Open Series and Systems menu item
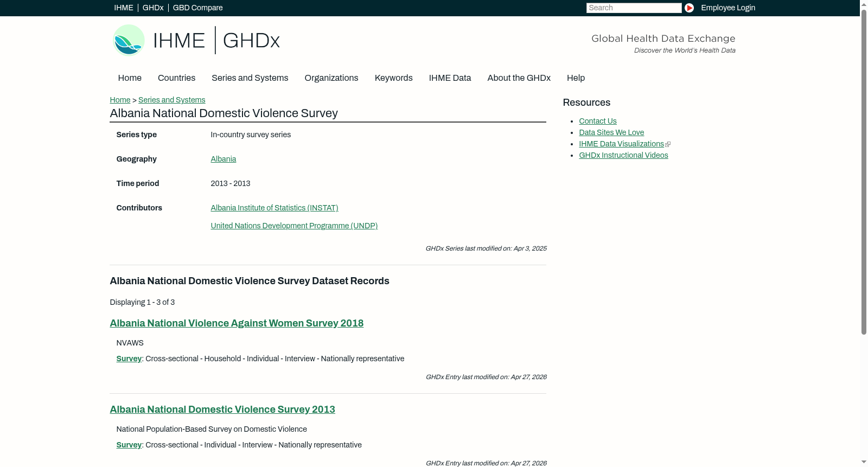This screenshot has width=868, height=467. pos(250,78)
